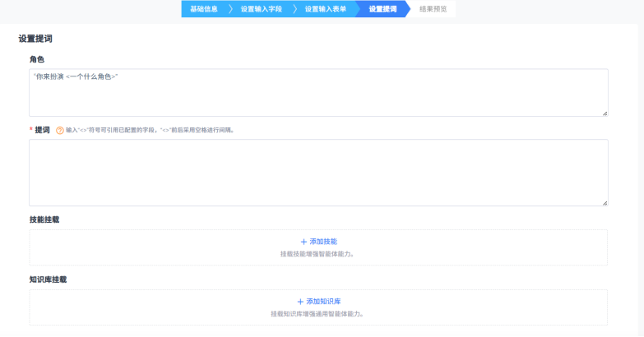Jump to the 结果预览 step
Viewport: 644px width, 337px height.
click(433, 9)
